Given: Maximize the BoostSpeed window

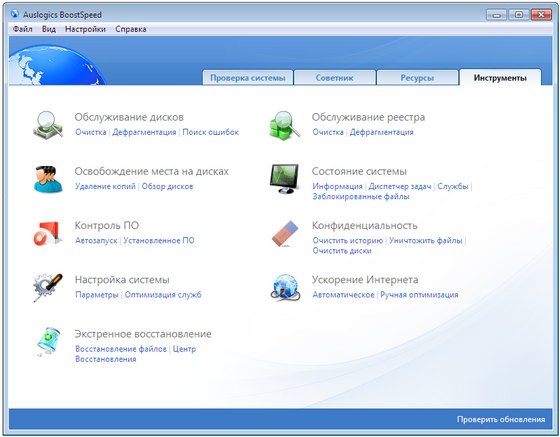Looking at the screenshot, I should tap(519, 15).
